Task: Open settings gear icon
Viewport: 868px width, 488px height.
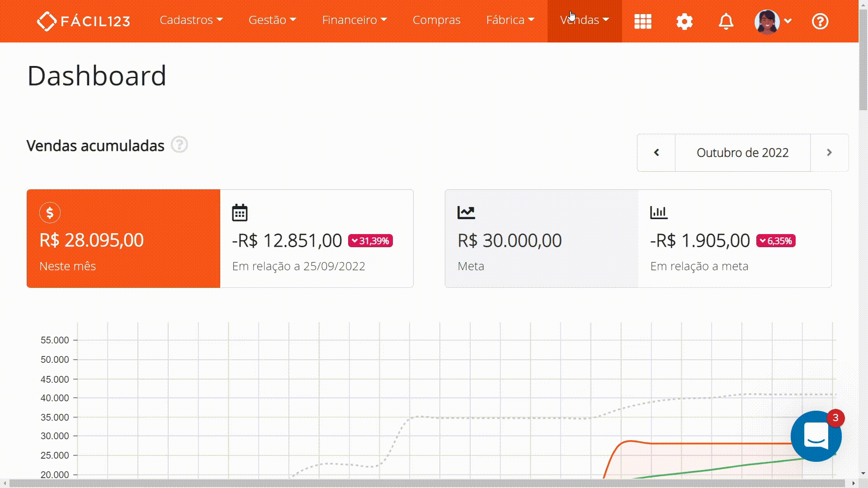Action: point(684,21)
